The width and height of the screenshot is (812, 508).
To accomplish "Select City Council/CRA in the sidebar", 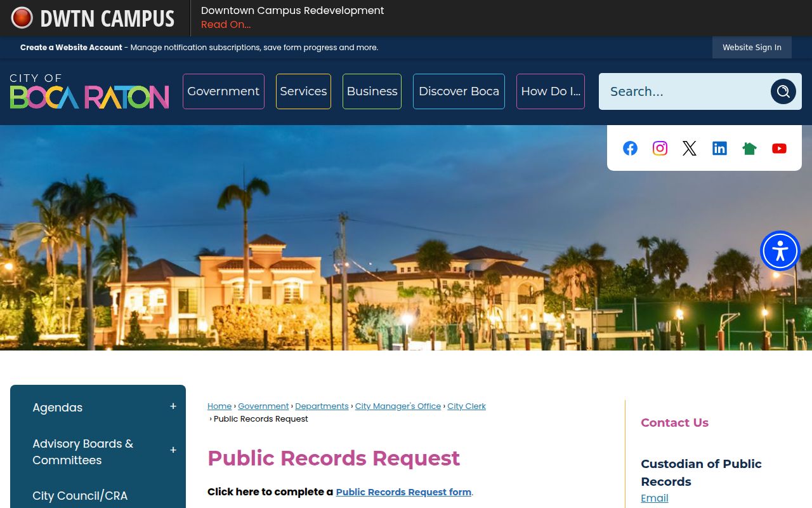I will 80,496.
